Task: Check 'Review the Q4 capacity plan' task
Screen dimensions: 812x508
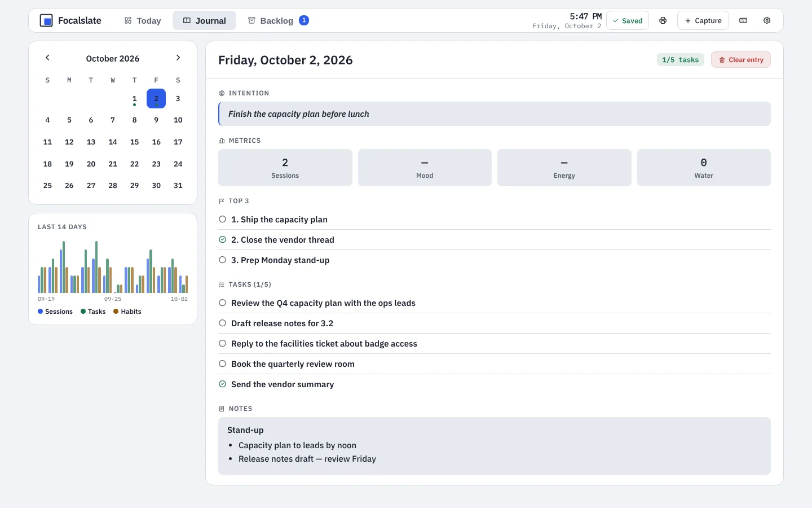Action: (x=223, y=303)
